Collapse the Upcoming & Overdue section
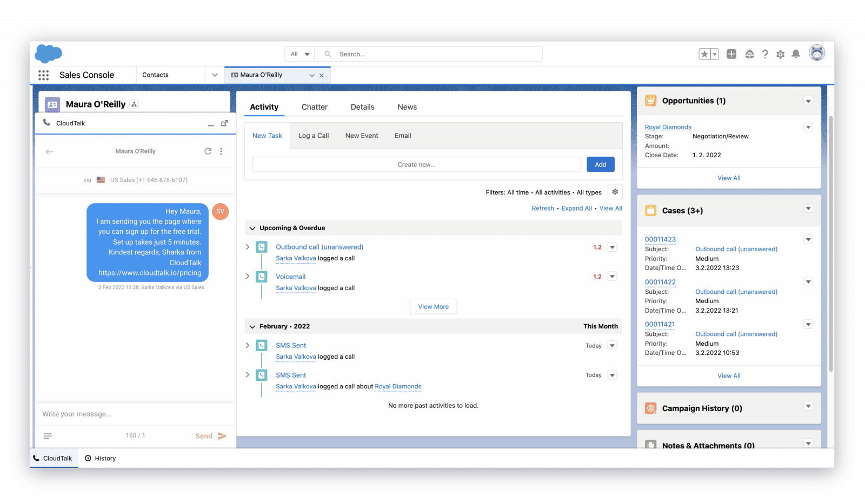 coord(252,229)
